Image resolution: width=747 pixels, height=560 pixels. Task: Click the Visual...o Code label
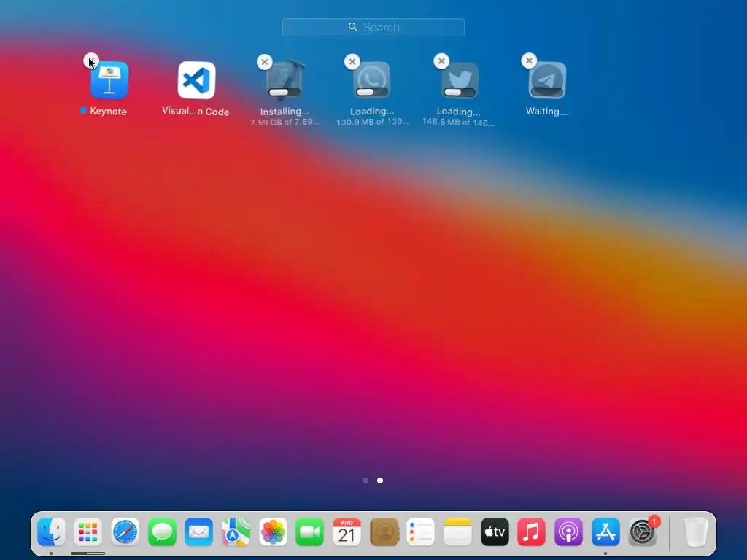point(196,111)
